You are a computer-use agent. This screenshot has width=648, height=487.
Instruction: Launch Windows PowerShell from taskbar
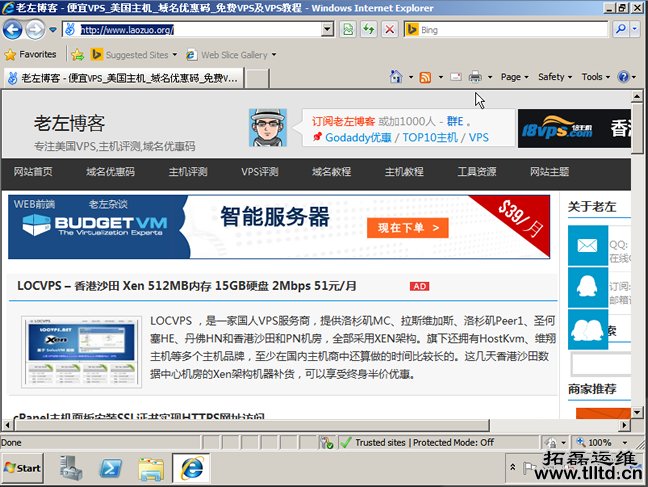(110, 468)
